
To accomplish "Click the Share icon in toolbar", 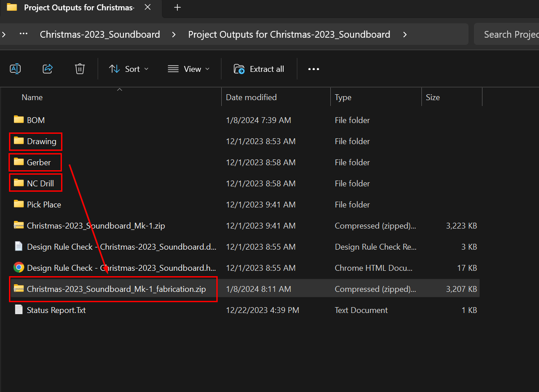I will [x=48, y=69].
